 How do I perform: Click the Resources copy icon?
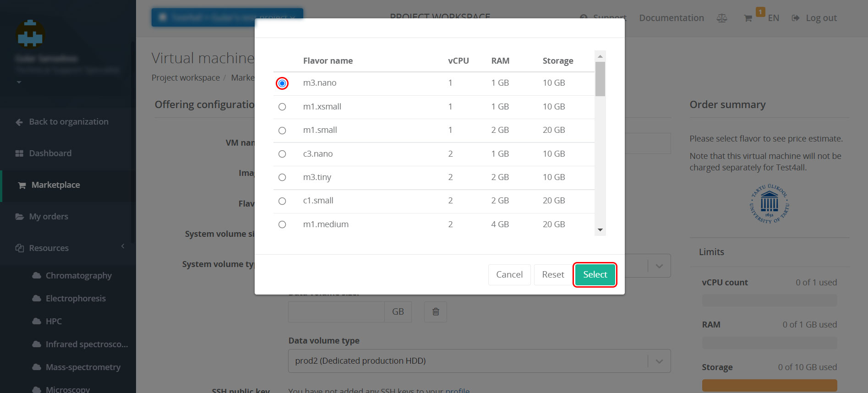tap(19, 248)
